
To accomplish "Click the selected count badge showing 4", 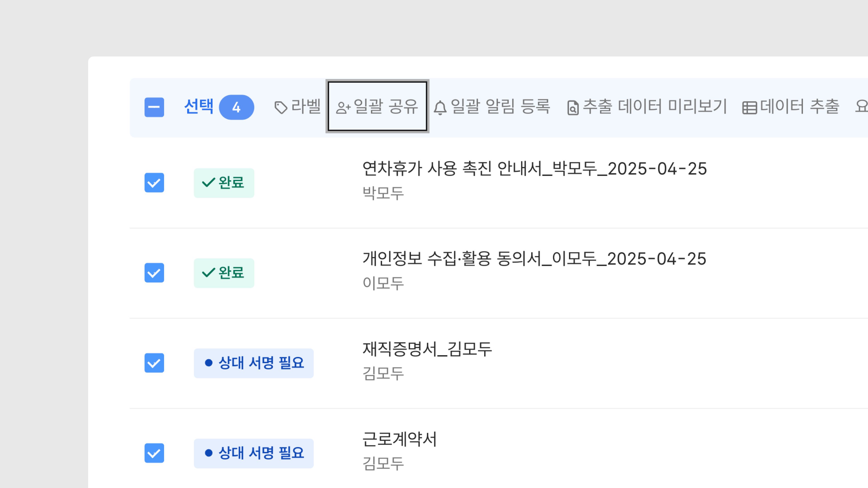I will (x=236, y=108).
